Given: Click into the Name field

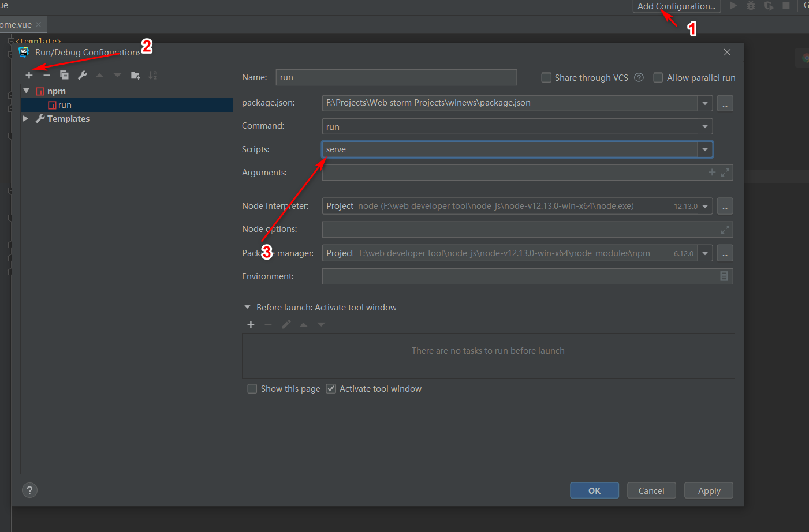Looking at the screenshot, I should coord(396,77).
